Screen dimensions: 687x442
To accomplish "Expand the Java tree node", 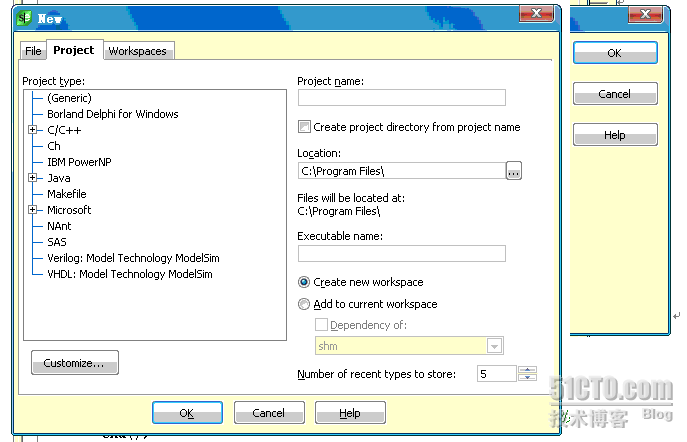I will click(32, 177).
